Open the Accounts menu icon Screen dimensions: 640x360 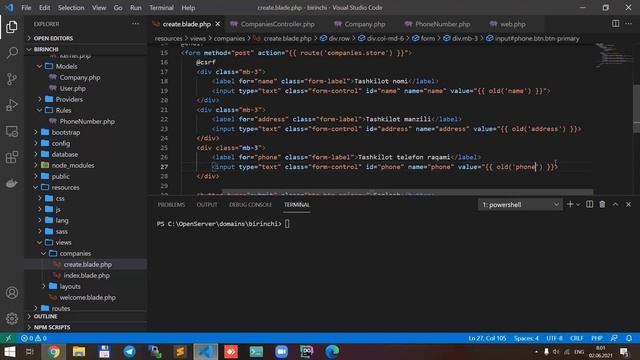[x=12, y=293]
